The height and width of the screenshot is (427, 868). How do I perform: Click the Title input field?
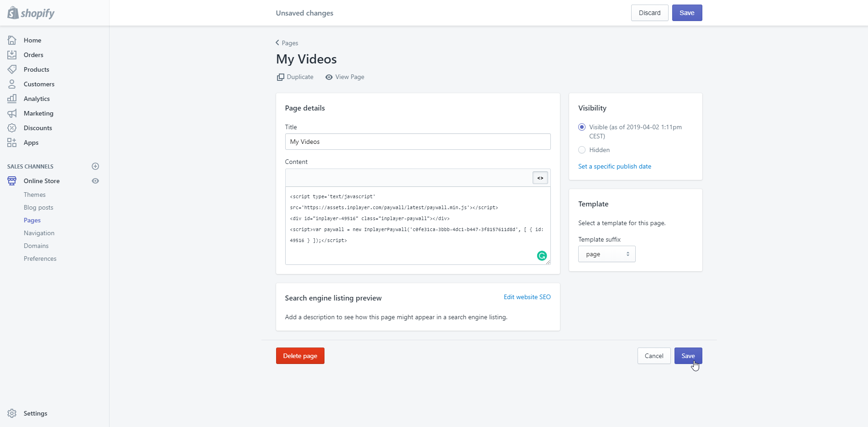coord(418,142)
